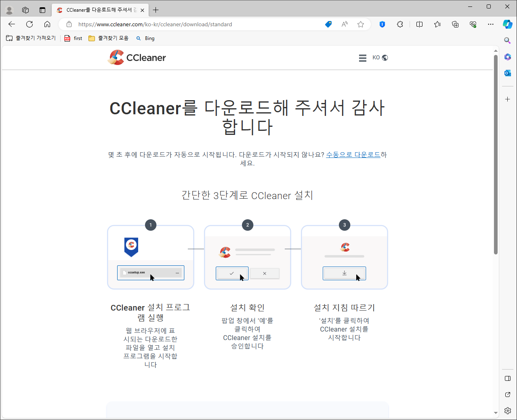
Task: Click the page heading thanking for download
Action: [x=247, y=117]
